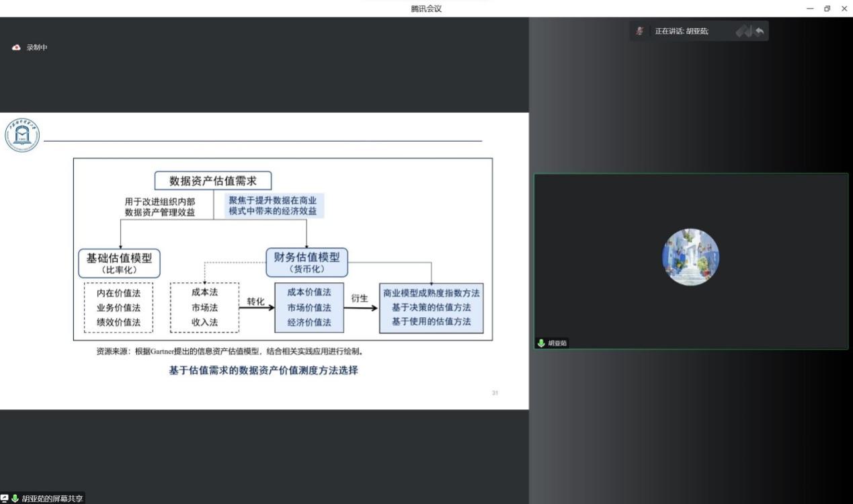Click the 财务估值模型 box in the diagram

[307, 261]
